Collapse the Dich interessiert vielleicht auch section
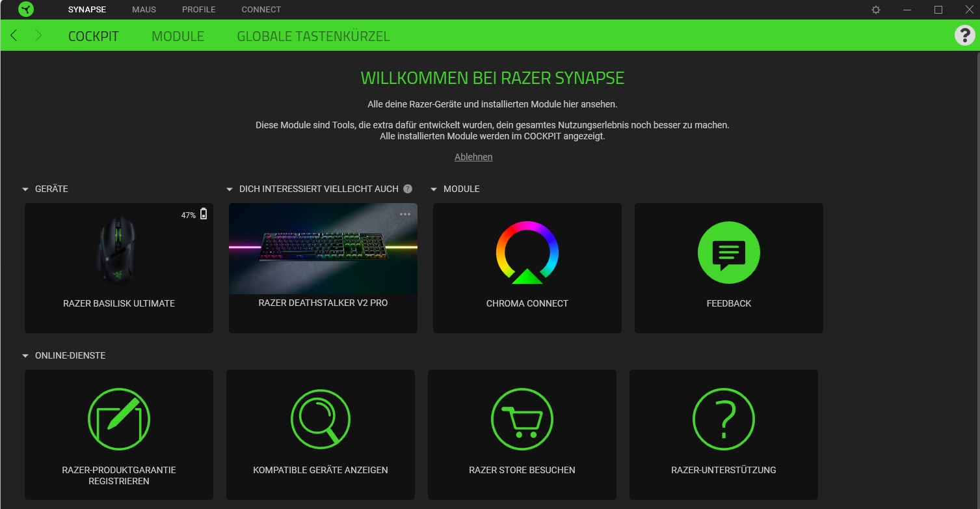The height and width of the screenshot is (509, 980). pos(230,189)
